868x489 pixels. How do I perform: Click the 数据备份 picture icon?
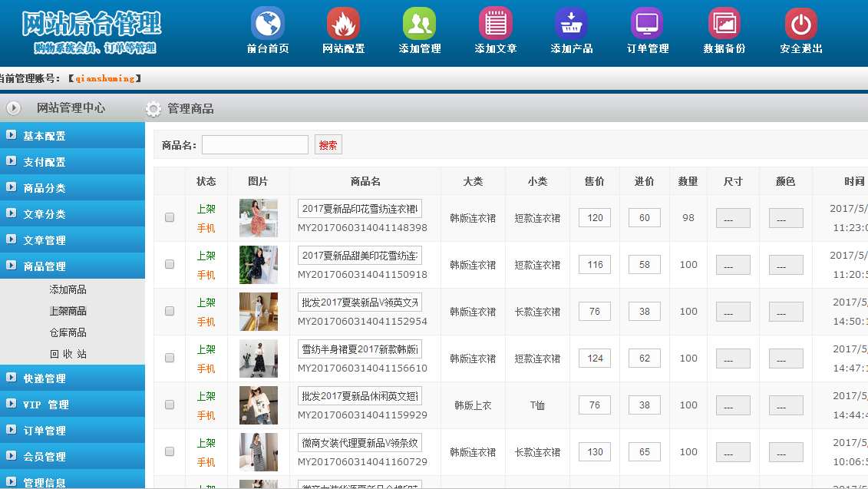[724, 24]
